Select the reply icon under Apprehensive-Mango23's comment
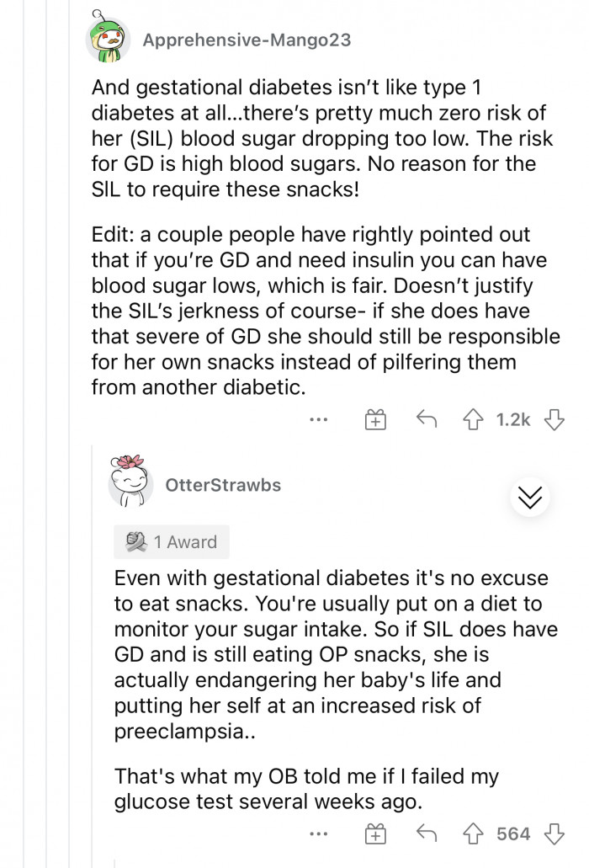The width and height of the screenshot is (589, 868). coord(426,418)
